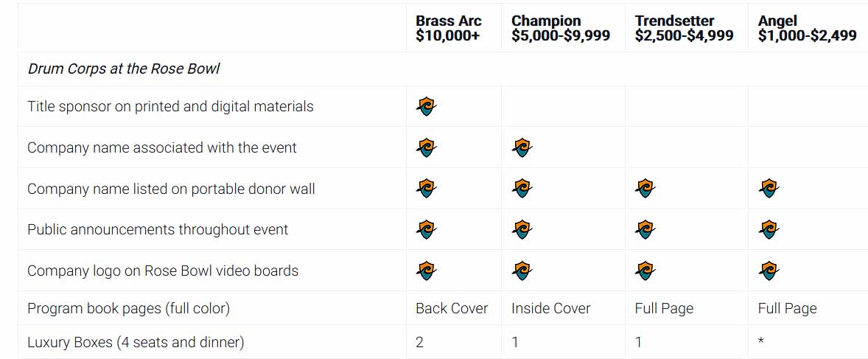This screenshot has height=359, width=868.
Task: Click the Luxury Boxes (4 seats and dinner) label
Action: (x=136, y=342)
